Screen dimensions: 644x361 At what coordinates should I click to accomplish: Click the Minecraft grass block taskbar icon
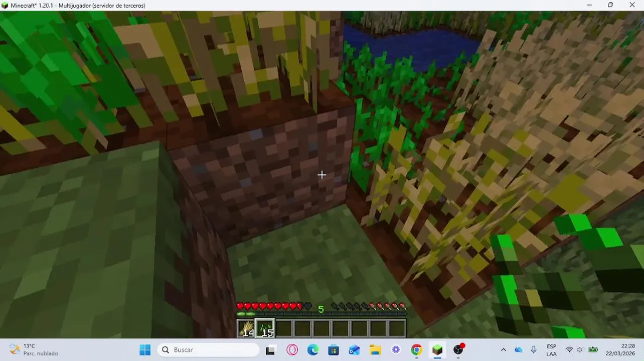click(x=437, y=349)
